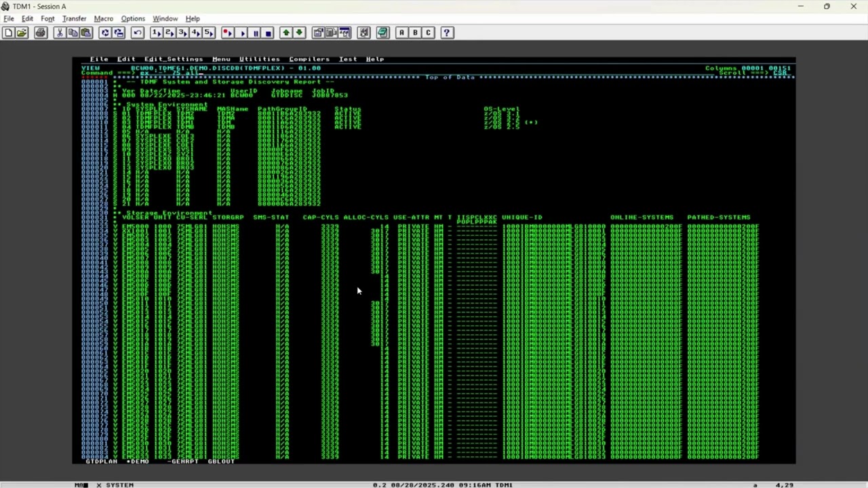Click the toolbar B button
The image size is (868, 488).
pyautogui.click(x=415, y=33)
